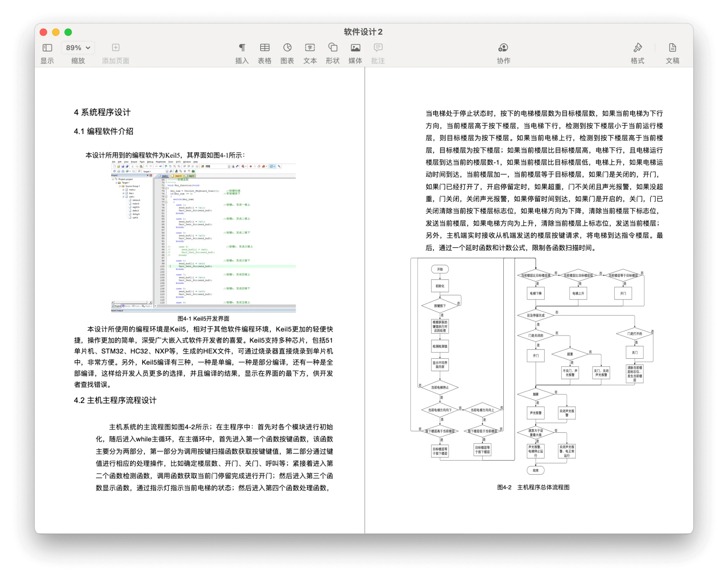Viewport: 728px width, 580px height.
Task: Open the View (显示) sidebar options
Action: point(47,48)
